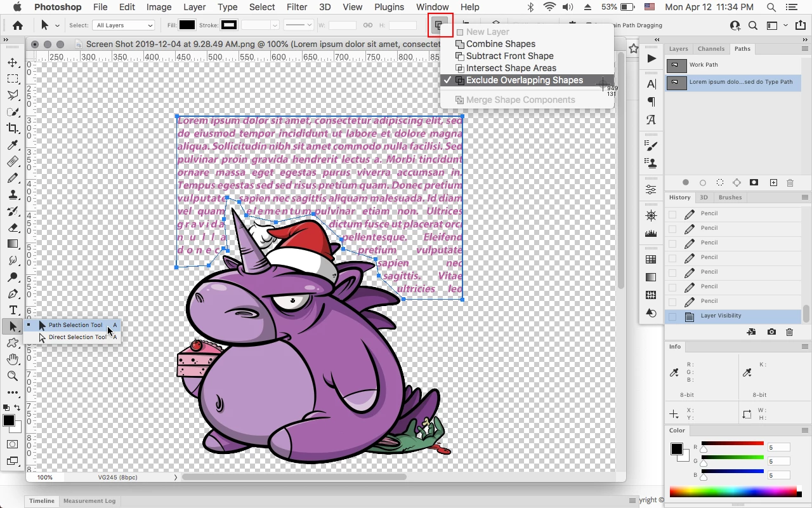Toggle link between width and height
This screenshot has height=508, width=812.
[x=367, y=25]
